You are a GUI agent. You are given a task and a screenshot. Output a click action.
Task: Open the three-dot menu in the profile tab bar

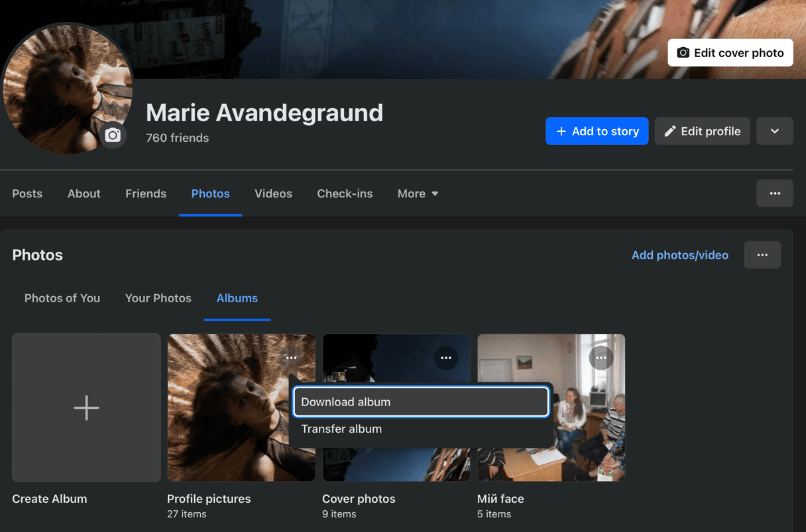[x=774, y=193]
